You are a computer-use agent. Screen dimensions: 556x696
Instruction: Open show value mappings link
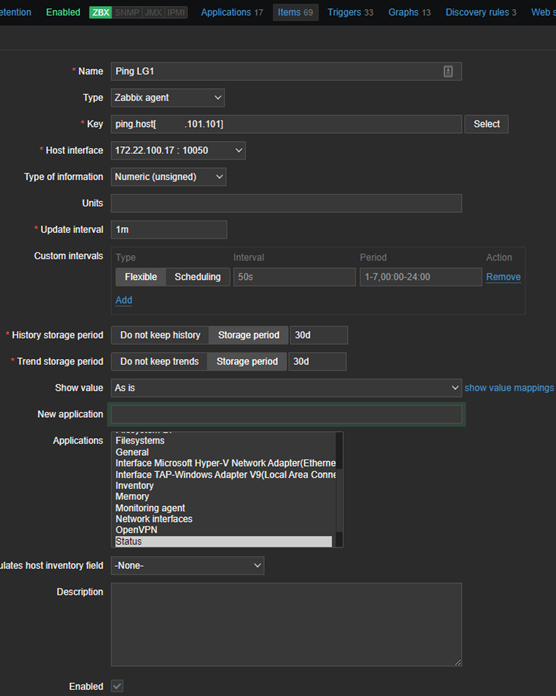509,388
